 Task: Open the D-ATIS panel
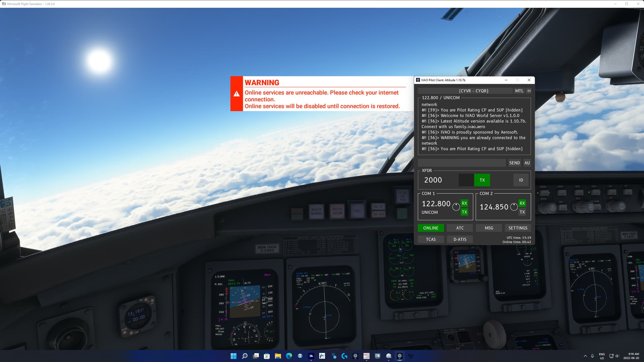point(460,239)
